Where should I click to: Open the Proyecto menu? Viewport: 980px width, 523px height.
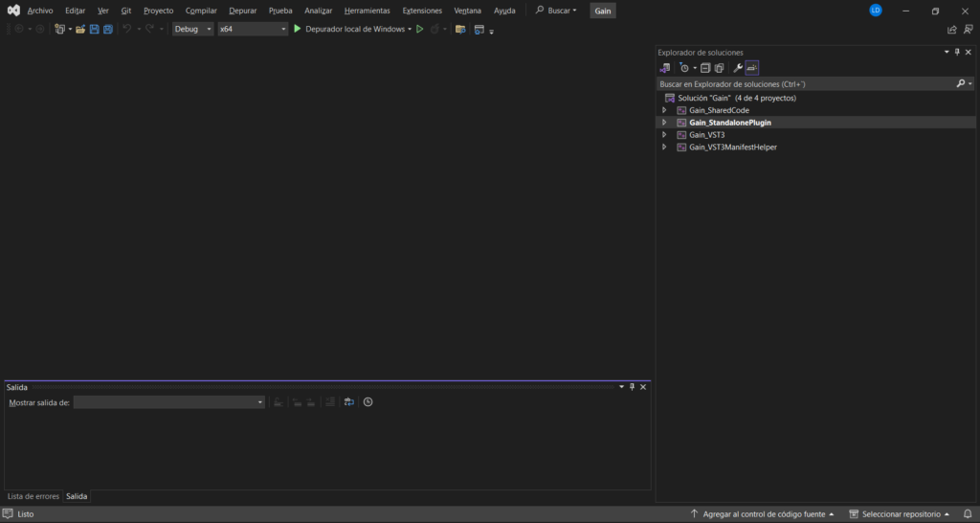pos(159,11)
